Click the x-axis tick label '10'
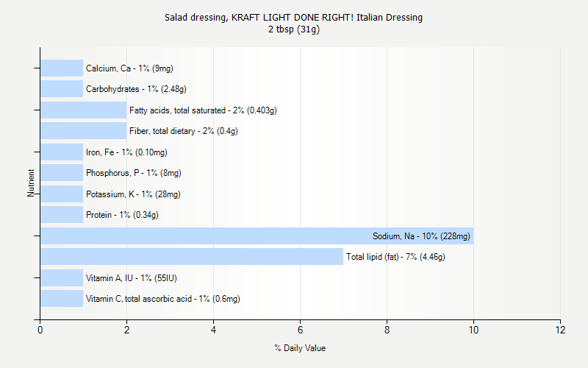This screenshot has width=588, height=368. [x=473, y=330]
